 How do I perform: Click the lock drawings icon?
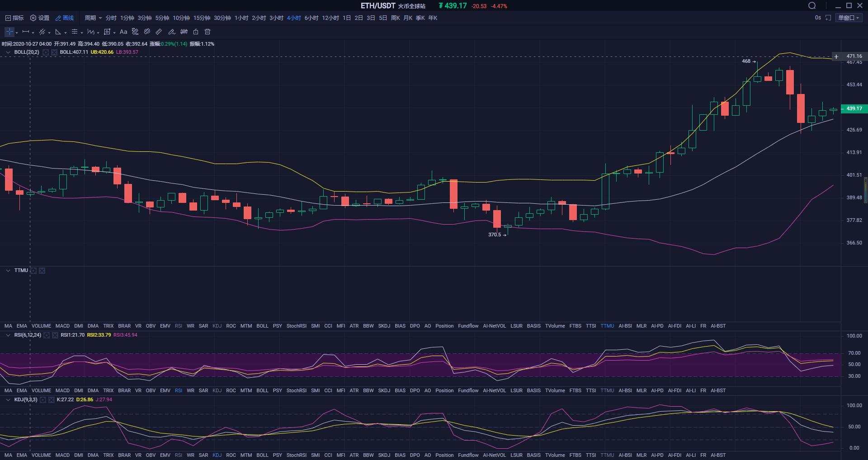[196, 32]
